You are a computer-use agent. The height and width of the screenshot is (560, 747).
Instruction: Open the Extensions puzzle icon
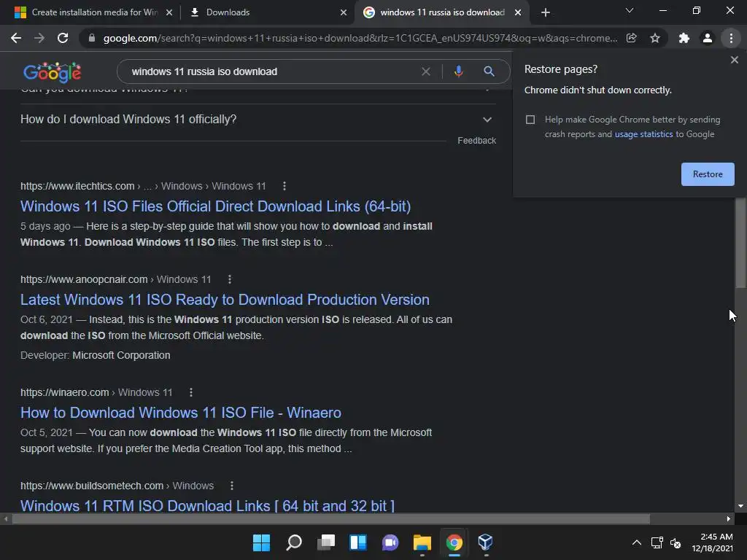684,38
